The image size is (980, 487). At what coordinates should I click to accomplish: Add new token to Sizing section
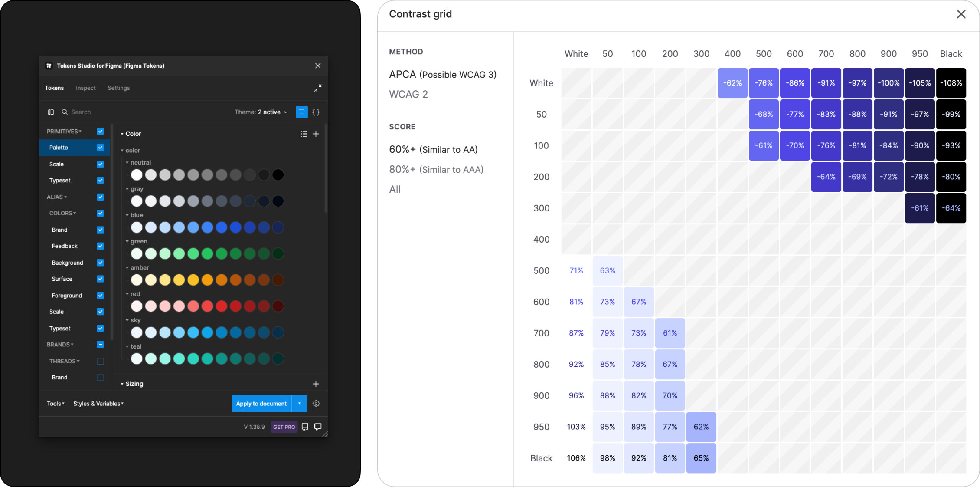click(316, 384)
